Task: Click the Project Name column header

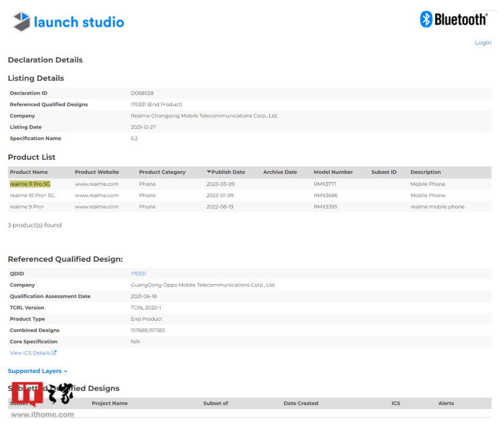Action: (109, 403)
